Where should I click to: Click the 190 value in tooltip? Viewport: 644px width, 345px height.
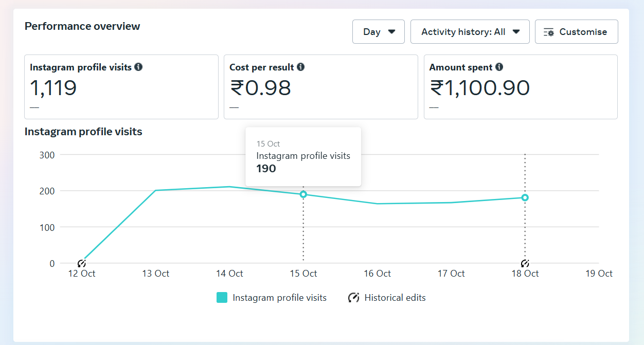click(x=266, y=169)
